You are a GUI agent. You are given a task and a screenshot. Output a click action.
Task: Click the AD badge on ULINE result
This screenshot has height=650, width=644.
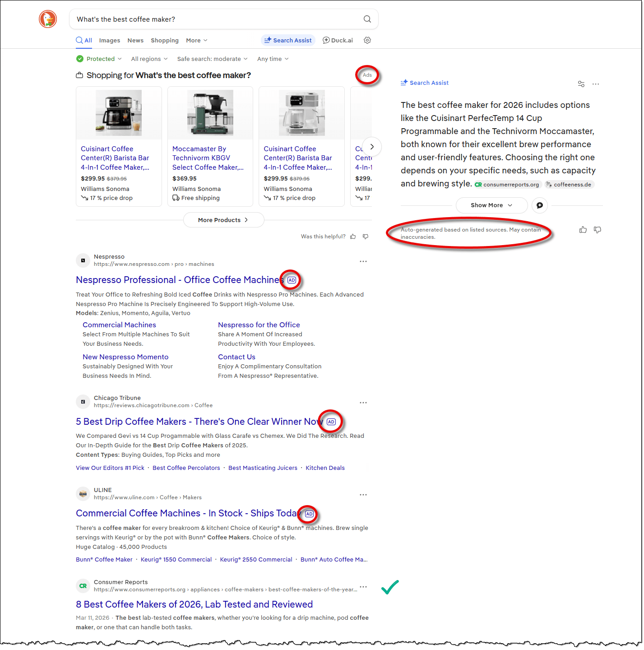tap(309, 514)
